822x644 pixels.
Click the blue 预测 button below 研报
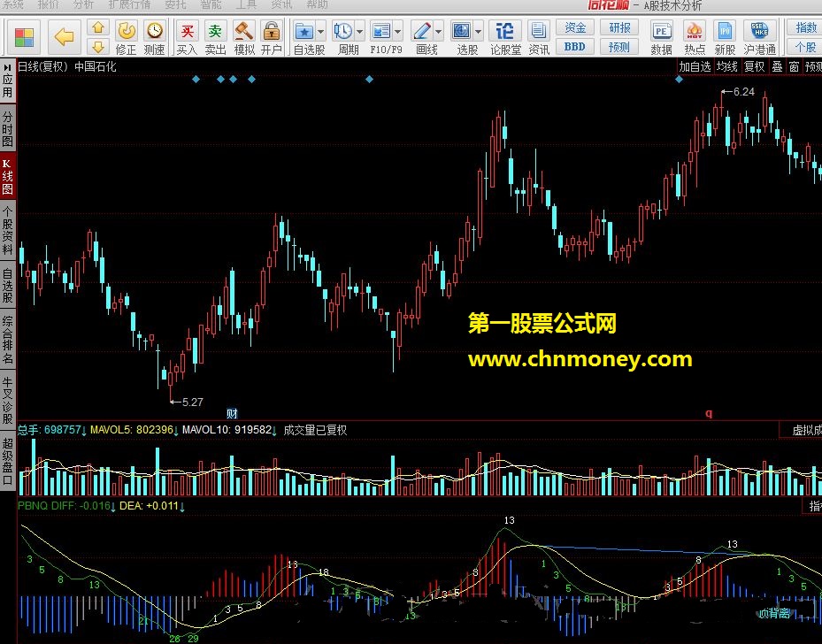[619, 47]
